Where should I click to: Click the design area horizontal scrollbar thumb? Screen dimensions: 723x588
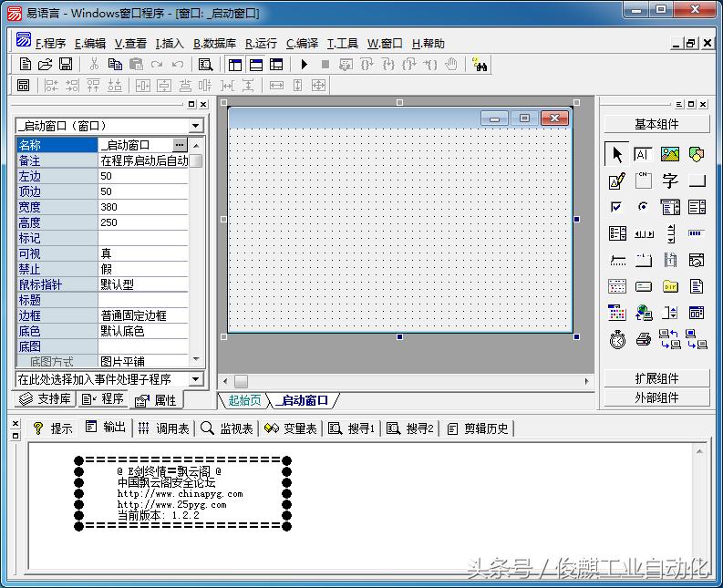point(241,381)
